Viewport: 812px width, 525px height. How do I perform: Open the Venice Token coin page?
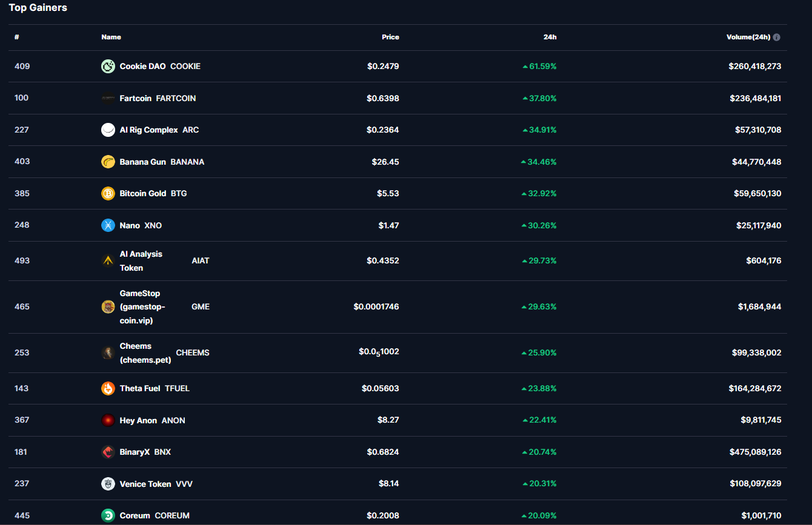[x=145, y=484]
